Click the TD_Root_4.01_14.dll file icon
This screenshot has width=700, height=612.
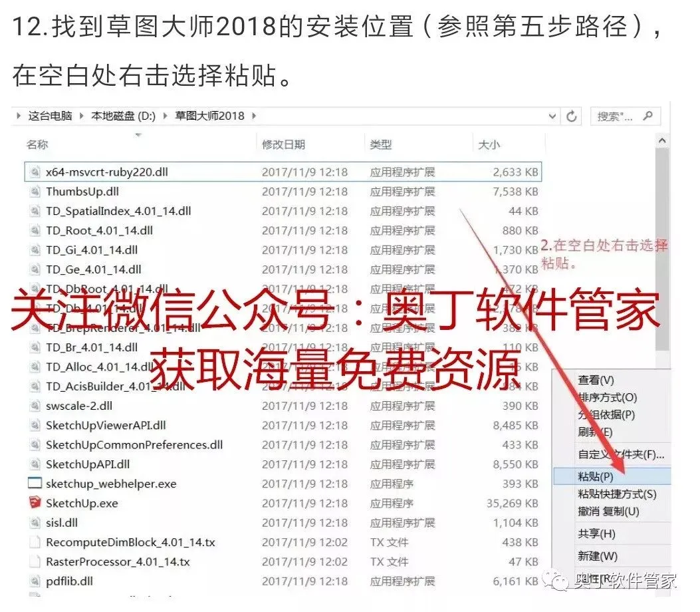point(35,231)
